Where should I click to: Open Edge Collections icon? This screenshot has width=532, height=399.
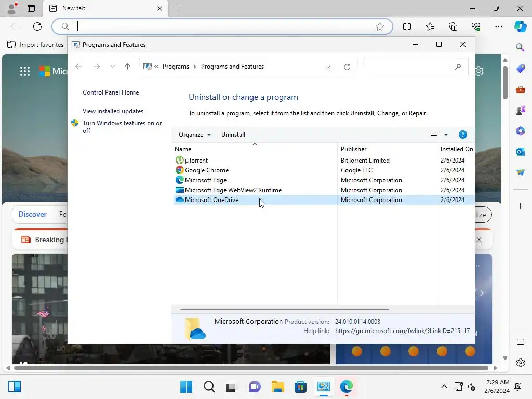coord(453,26)
